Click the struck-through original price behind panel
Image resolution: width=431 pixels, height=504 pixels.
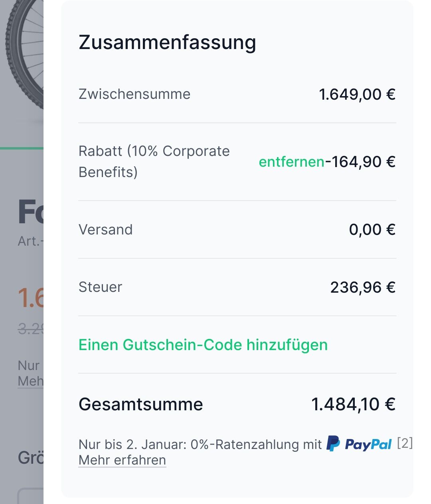30,329
